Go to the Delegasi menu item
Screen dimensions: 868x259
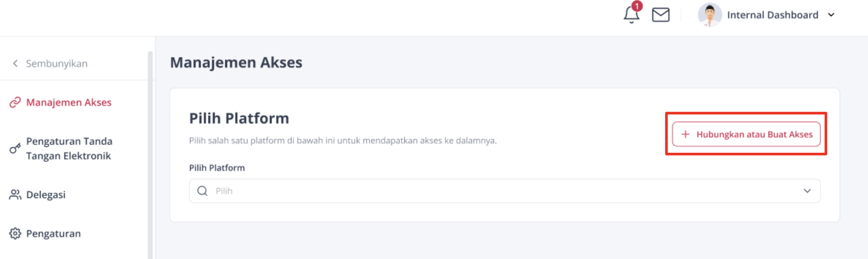pos(46,195)
